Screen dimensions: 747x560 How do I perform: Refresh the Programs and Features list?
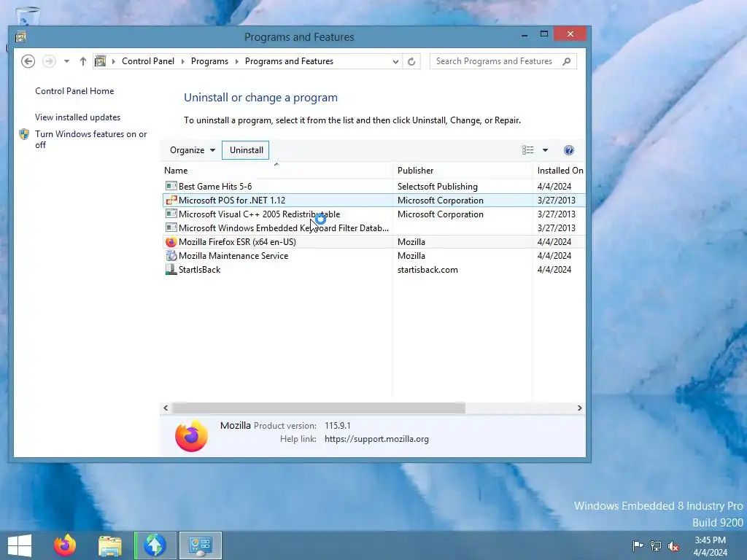pyautogui.click(x=411, y=61)
